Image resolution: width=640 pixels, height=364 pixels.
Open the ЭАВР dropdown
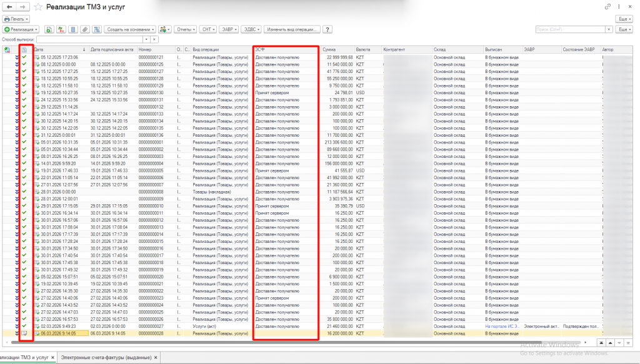point(229,29)
